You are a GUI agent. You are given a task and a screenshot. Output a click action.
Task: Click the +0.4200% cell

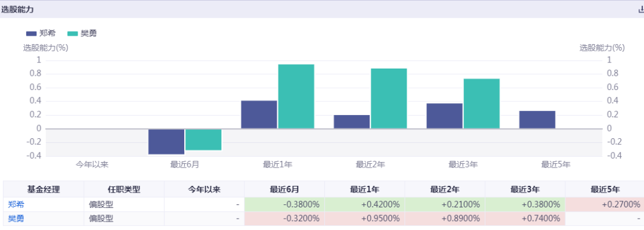(x=365, y=204)
